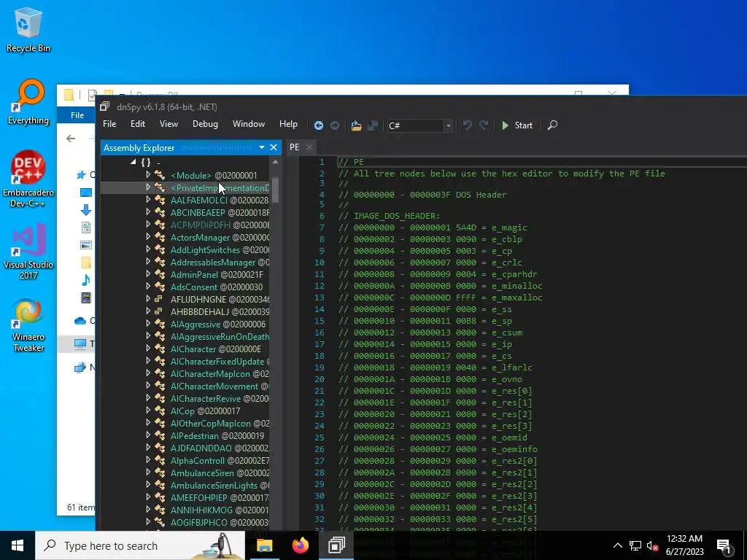Open the Assembly Explorer panel options dropdown

click(262, 147)
